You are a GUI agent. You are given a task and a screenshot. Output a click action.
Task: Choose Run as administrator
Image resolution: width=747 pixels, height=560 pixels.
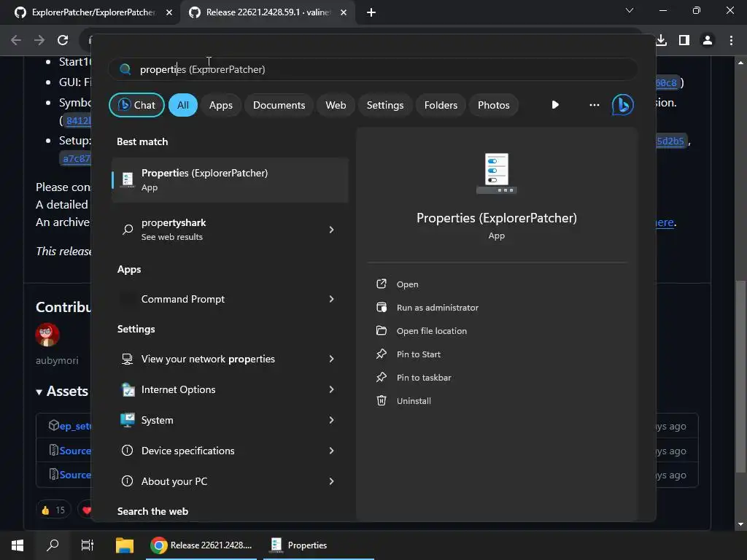click(x=438, y=308)
